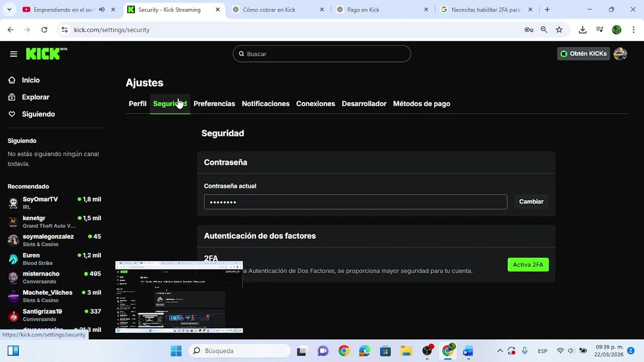Viewport: 644px width, 362px height.
Task: Open Conexiones tab
Action: pos(315,104)
